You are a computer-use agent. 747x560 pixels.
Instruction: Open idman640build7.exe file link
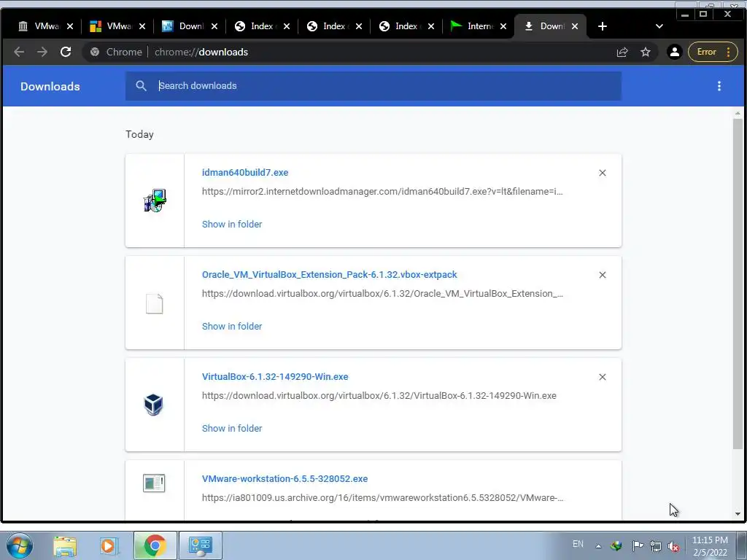coord(245,172)
